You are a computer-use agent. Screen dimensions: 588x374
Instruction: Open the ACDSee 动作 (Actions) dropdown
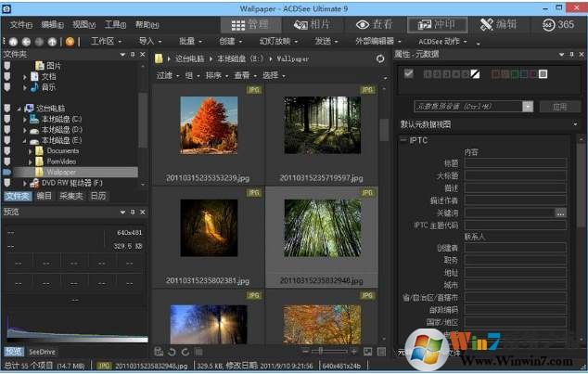tap(443, 41)
